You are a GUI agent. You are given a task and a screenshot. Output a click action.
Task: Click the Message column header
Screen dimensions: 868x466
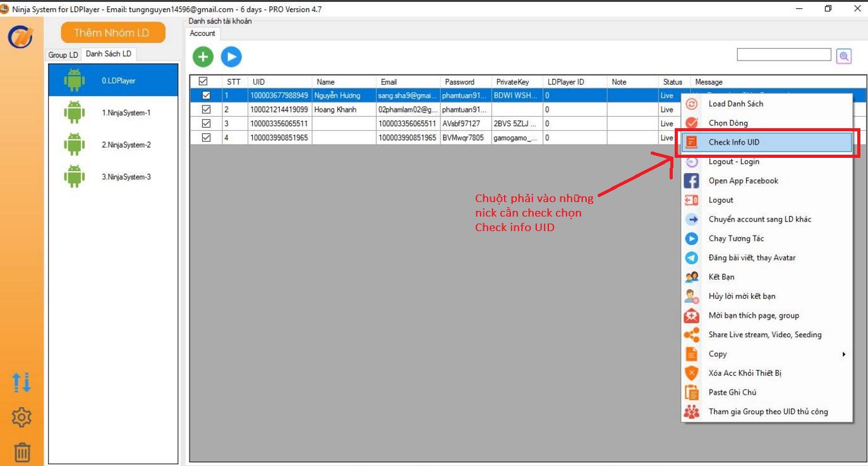click(x=778, y=82)
